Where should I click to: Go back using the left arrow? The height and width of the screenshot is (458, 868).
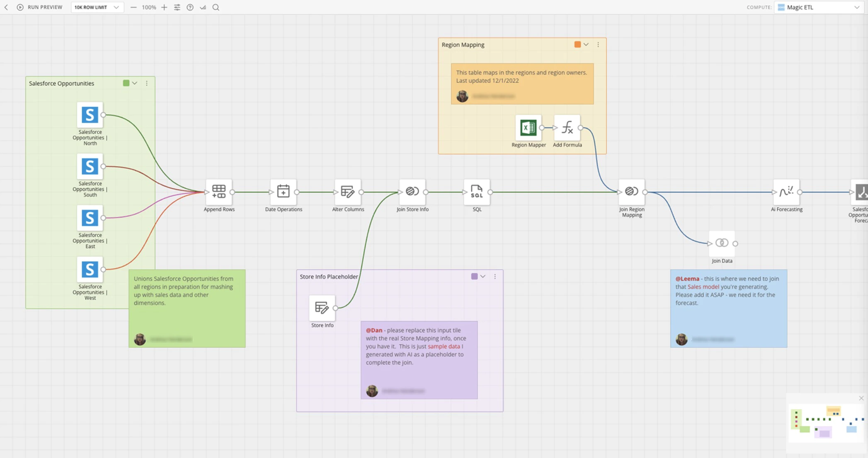pyautogui.click(x=6, y=7)
